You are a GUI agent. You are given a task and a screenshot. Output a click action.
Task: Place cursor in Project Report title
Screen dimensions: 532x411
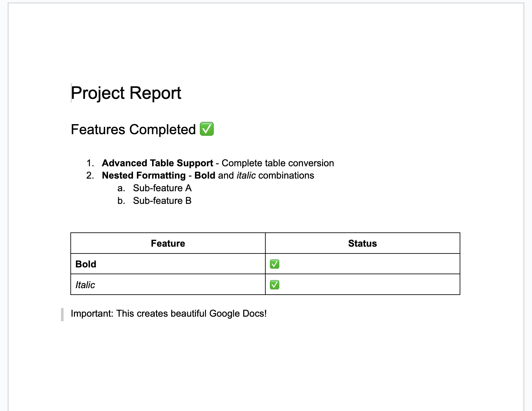[x=126, y=93]
